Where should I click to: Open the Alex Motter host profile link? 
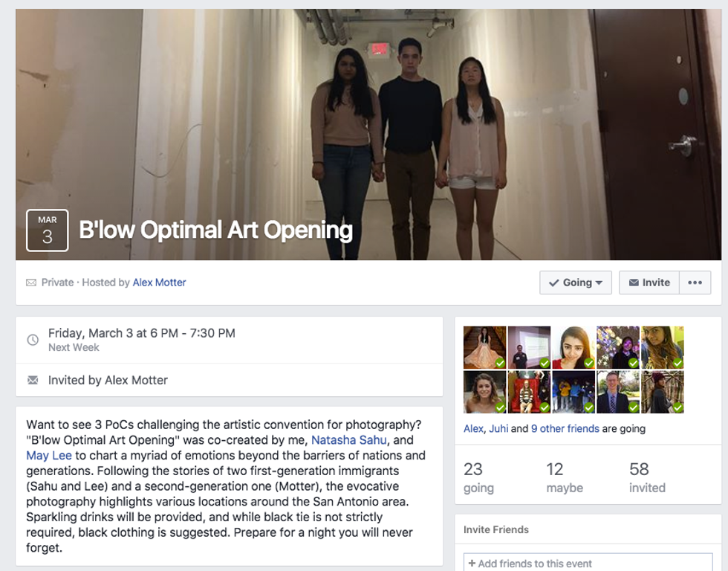tap(159, 283)
